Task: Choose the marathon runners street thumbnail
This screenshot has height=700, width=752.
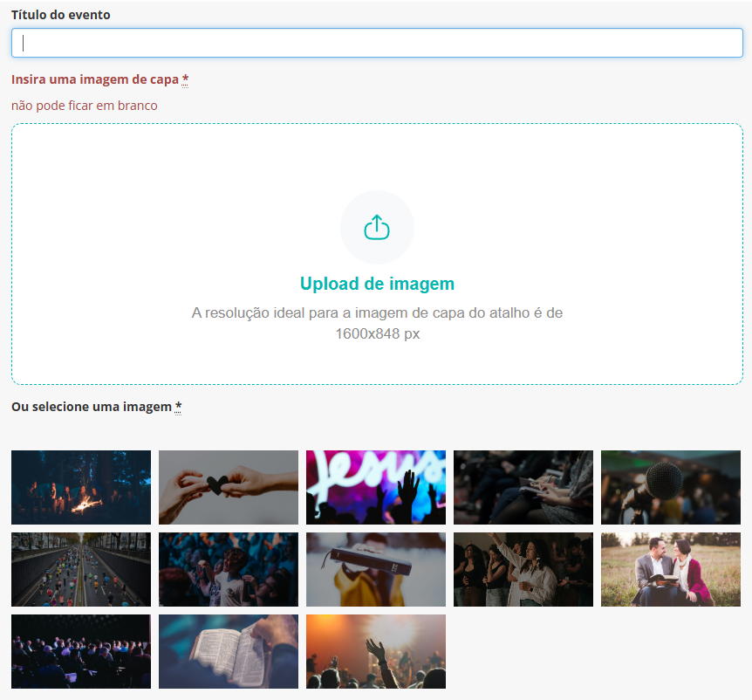Action: [x=81, y=569]
